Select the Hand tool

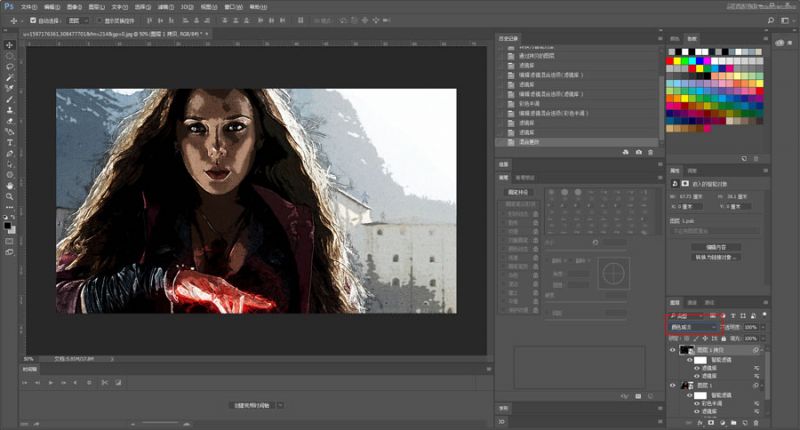click(x=10, y=185)
